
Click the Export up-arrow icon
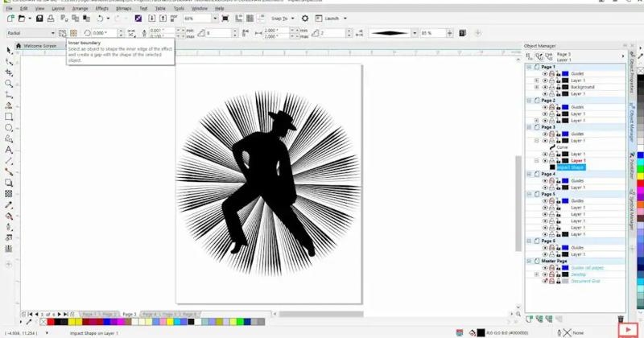(x=163, y=19)
